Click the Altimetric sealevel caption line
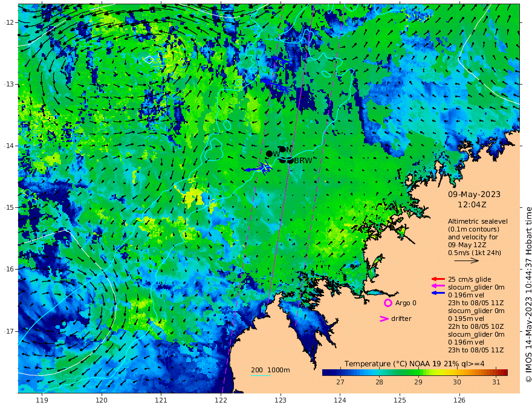This screenshot has height=411, width=532. pos(478,221)
